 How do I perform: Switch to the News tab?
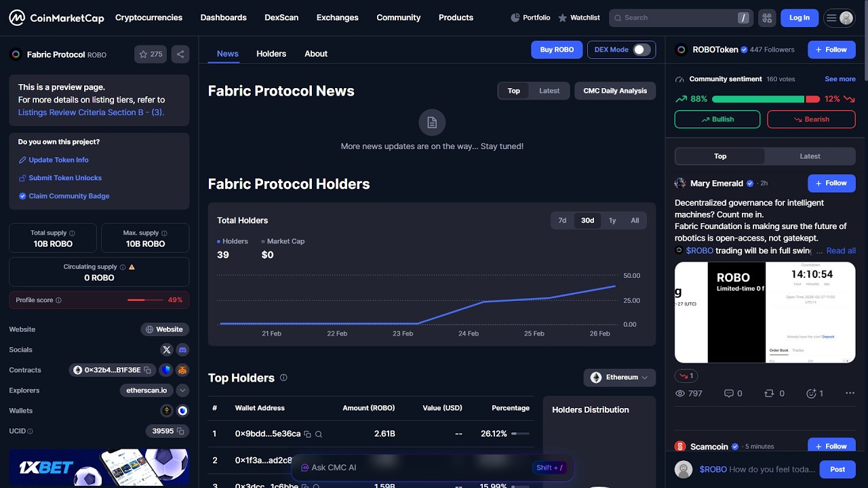click(x=228, y=54)
